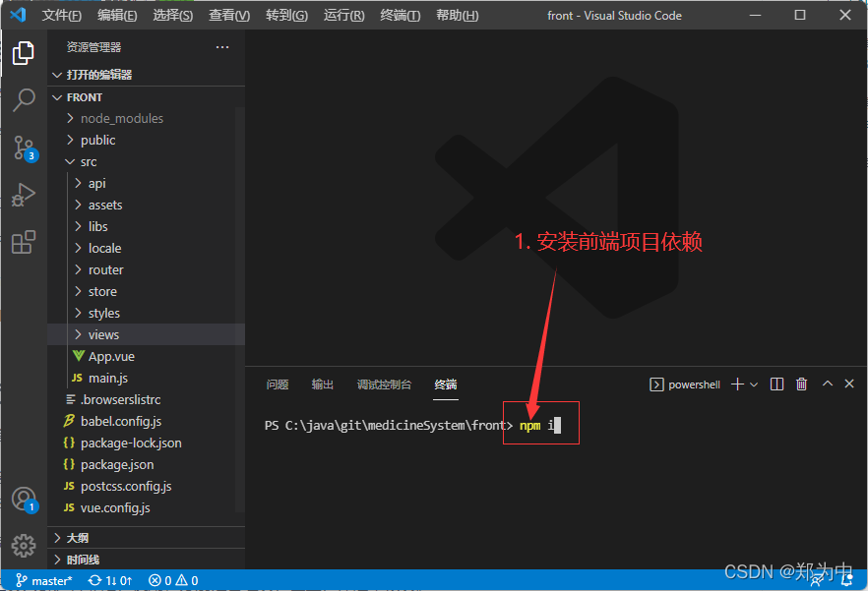Open the Search view in the activity bar
Viewport: 868px width, 591px height.
click(x=24, y=100)
